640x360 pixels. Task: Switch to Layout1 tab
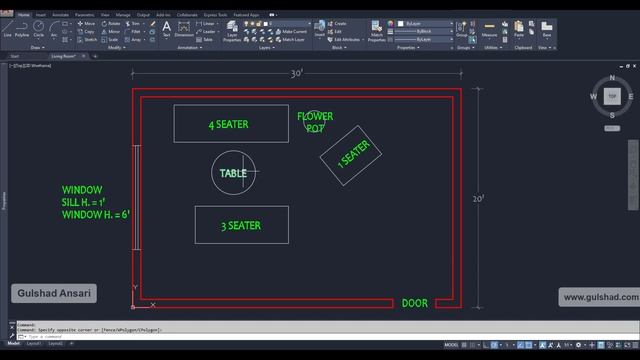point(34,344)
